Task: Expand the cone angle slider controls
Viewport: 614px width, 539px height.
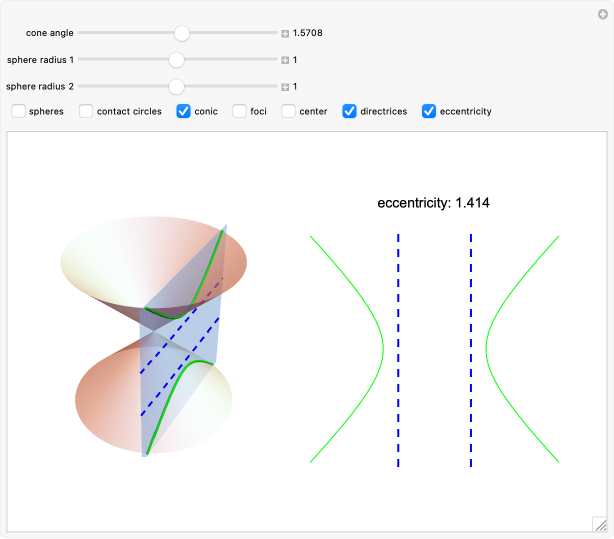Action: (x=285, y=33)
